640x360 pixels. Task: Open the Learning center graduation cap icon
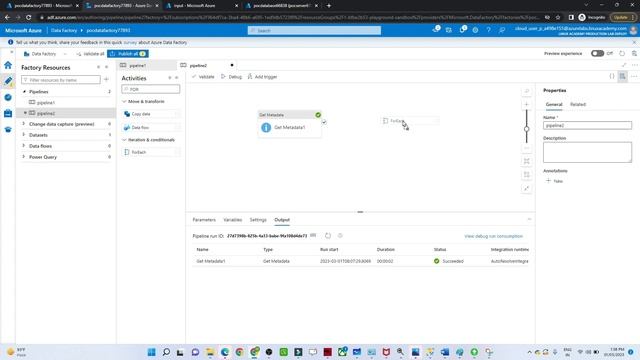click(8, 129)
